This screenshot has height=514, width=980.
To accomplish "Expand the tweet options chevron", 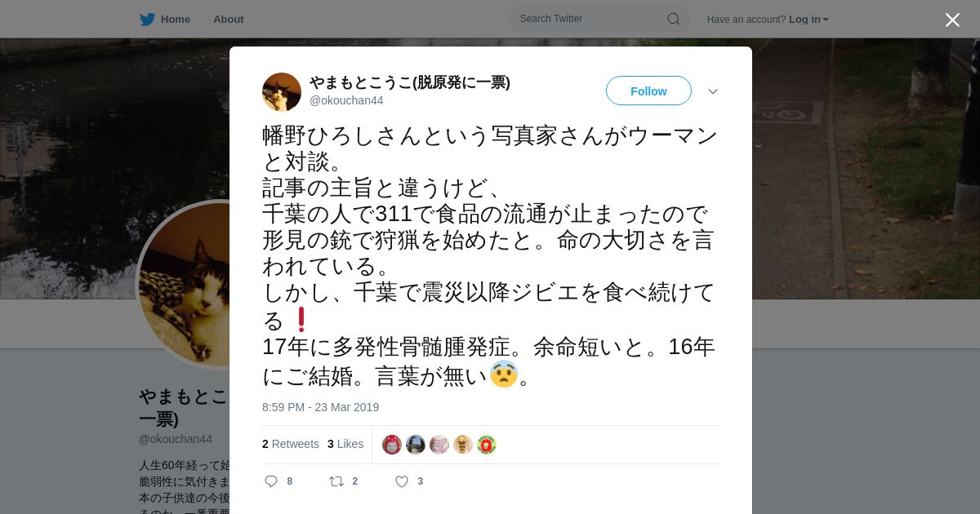I will click(x=713, y=91).
